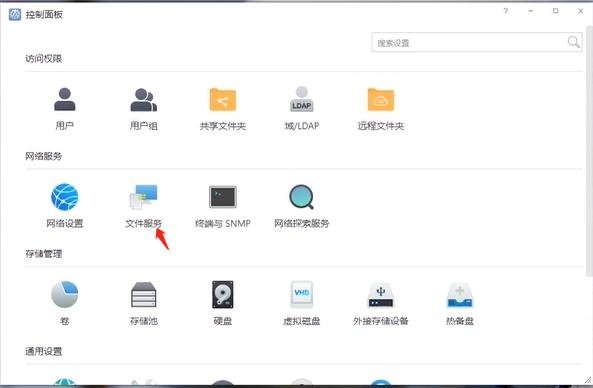Image resolution: width=593 pixels, height=388 pixels.
Task: Open the 热备盘 hot spare icon
Action: point(460,295)
